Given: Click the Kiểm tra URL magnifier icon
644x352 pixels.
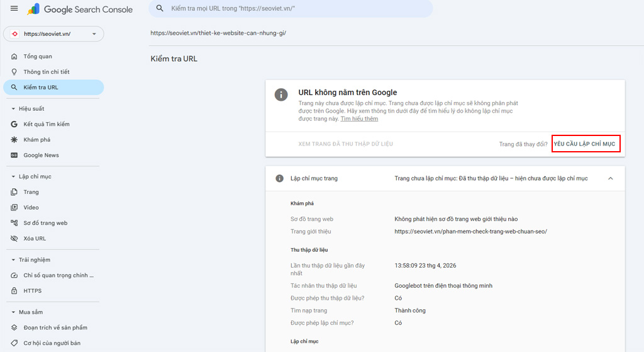Looking at the screenshot, I should click(x=14, y=87).
